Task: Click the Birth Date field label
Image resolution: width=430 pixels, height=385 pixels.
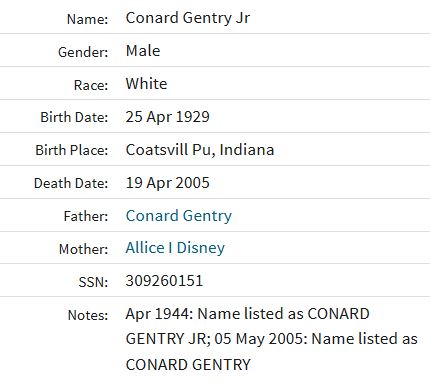Action: pyautogui.click(x=74, y=118)
